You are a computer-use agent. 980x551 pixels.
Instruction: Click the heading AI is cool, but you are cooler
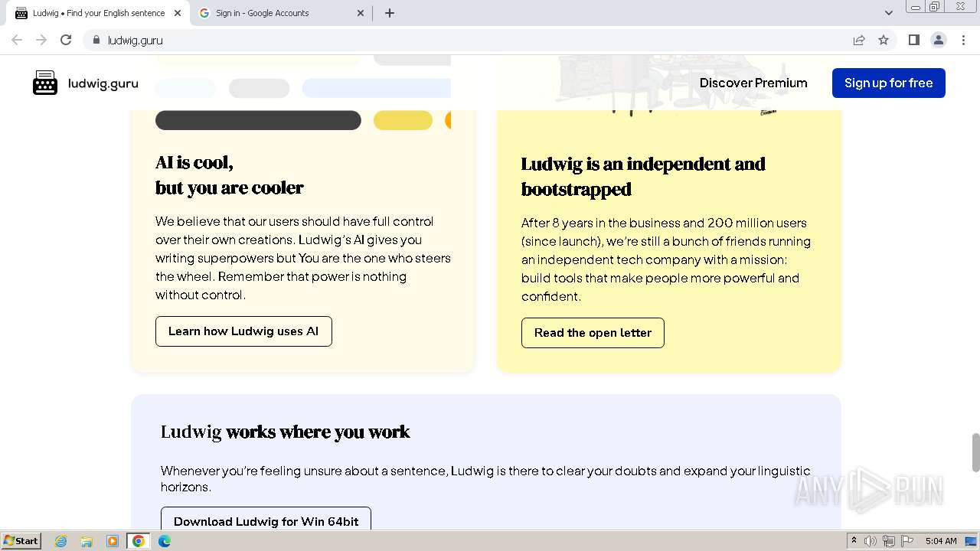coord(229,174)
